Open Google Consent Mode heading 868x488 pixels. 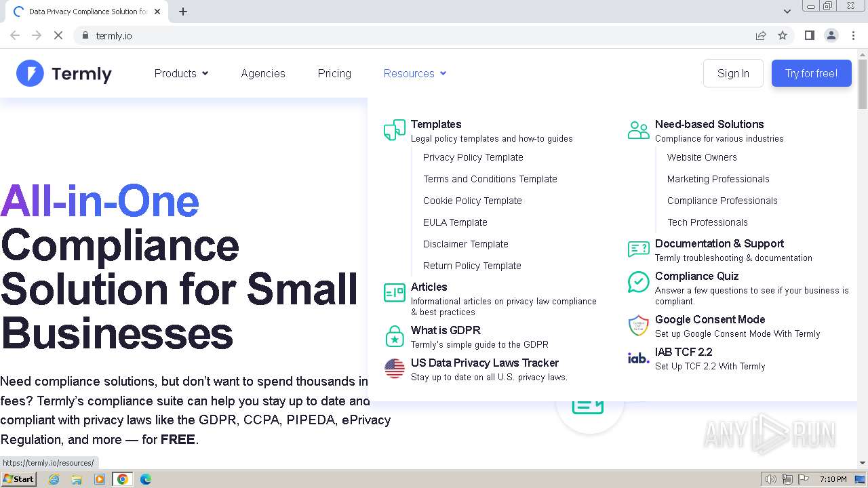[710, 319]
